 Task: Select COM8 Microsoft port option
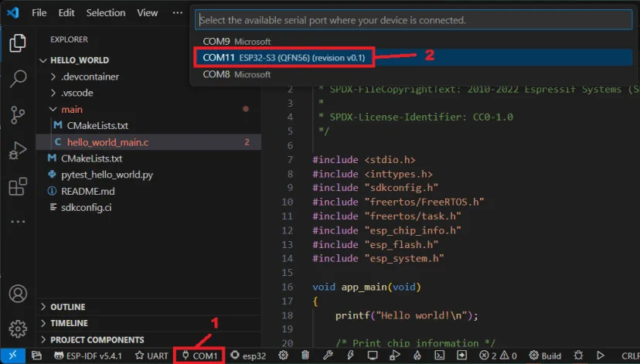click(413, 74)
